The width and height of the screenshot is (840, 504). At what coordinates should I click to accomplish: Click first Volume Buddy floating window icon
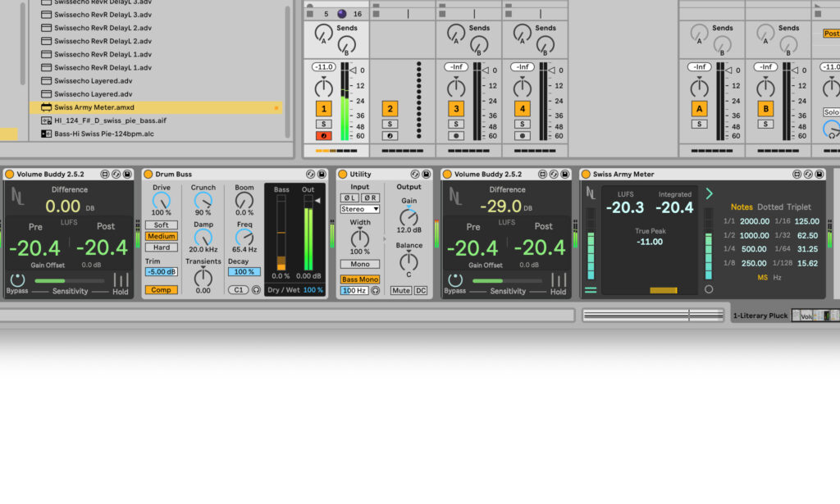[104, 175]
